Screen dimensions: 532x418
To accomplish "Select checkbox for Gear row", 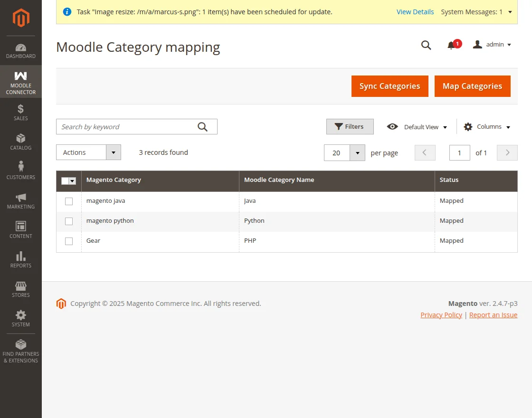I will pyautogui.click(x=69, y=241).
